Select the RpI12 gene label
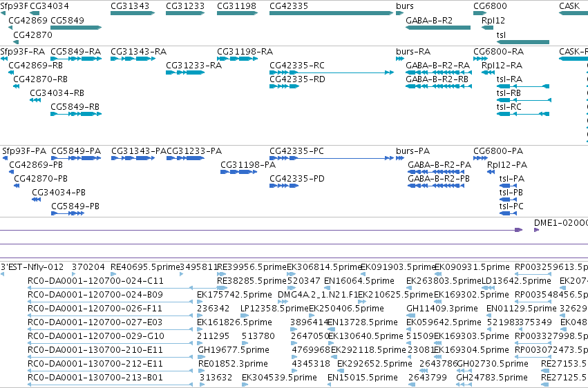This screenshot has width=588, height=388. click(x=493, y=21)
